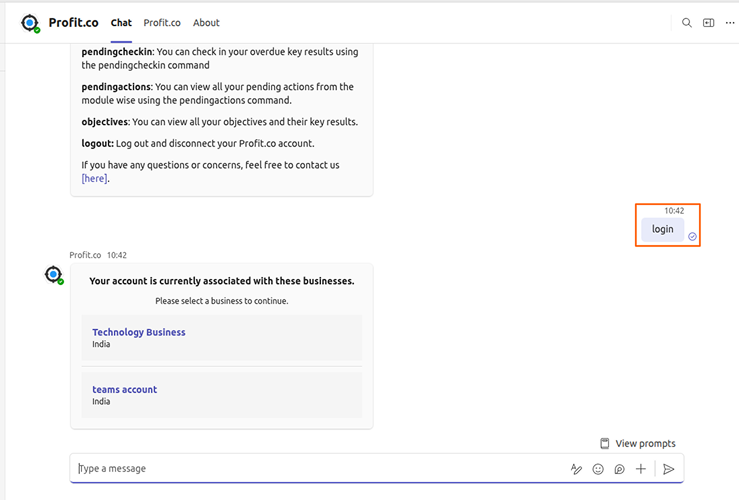Click the Profit.co bot avatar beside the message

pos(54,275)
